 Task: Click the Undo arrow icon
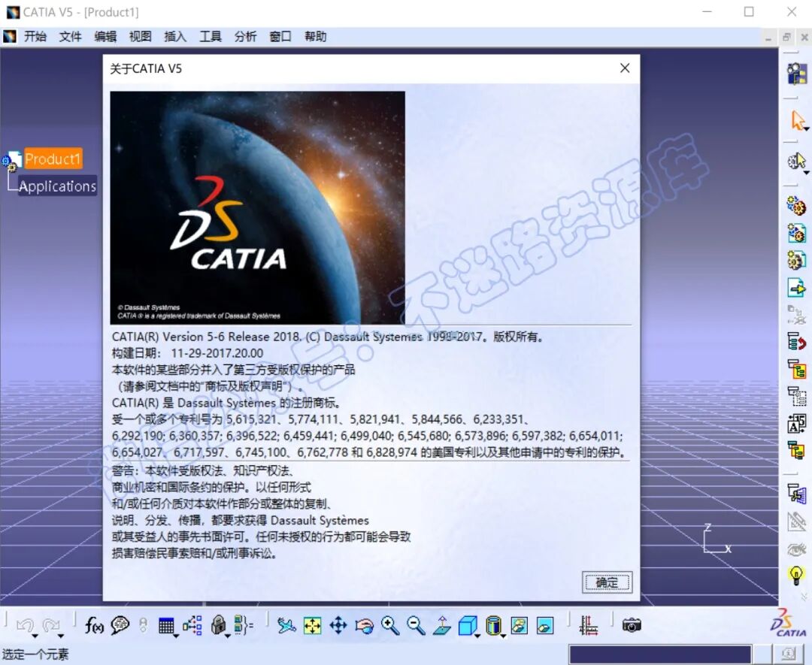(25, 625)
